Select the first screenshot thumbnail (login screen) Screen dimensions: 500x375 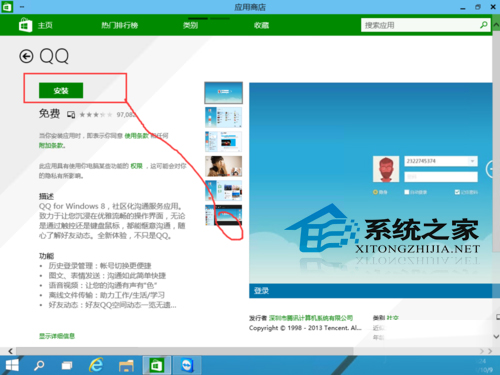223,93
